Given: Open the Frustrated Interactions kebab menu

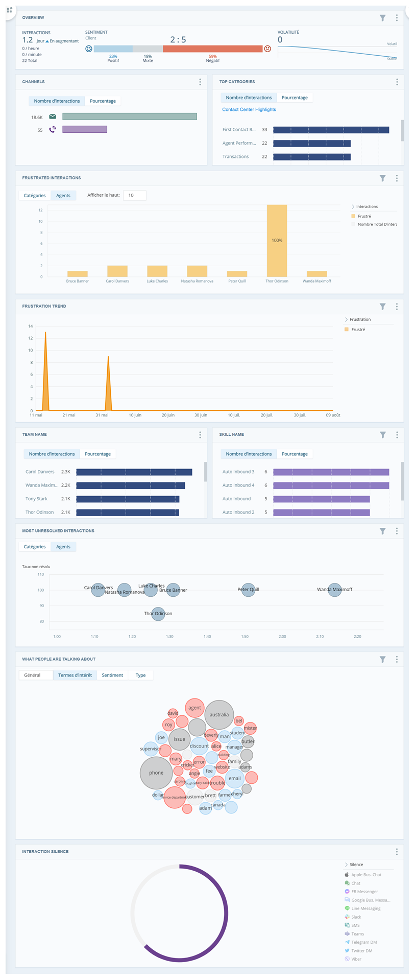Looking at the screenshot, I should coord(397,178).
